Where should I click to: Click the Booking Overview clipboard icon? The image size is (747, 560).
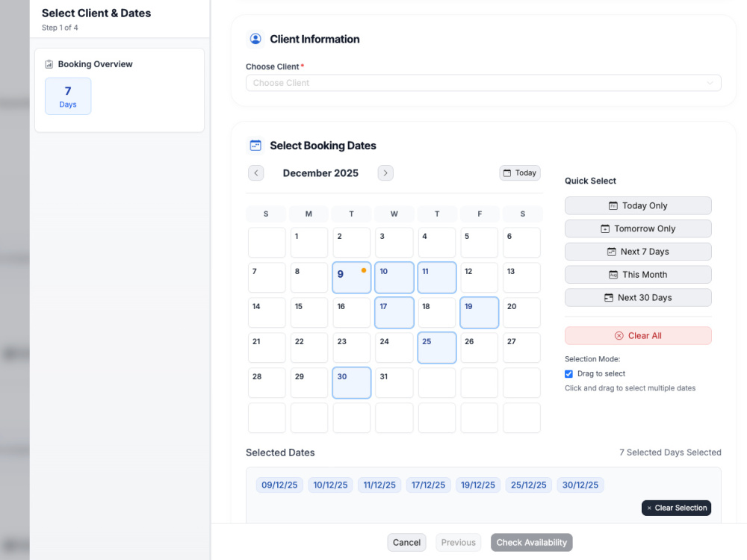click(x=49, y=63)
